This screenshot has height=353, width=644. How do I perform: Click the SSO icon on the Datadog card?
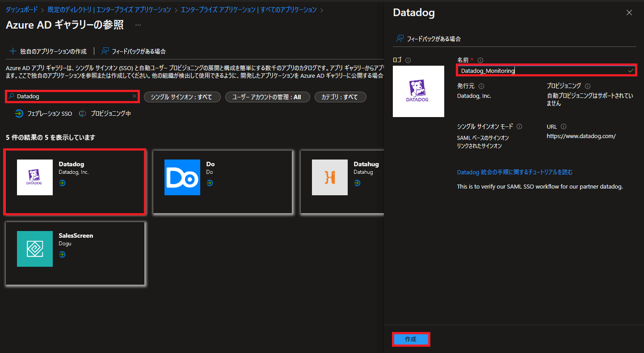coord(62,183)
